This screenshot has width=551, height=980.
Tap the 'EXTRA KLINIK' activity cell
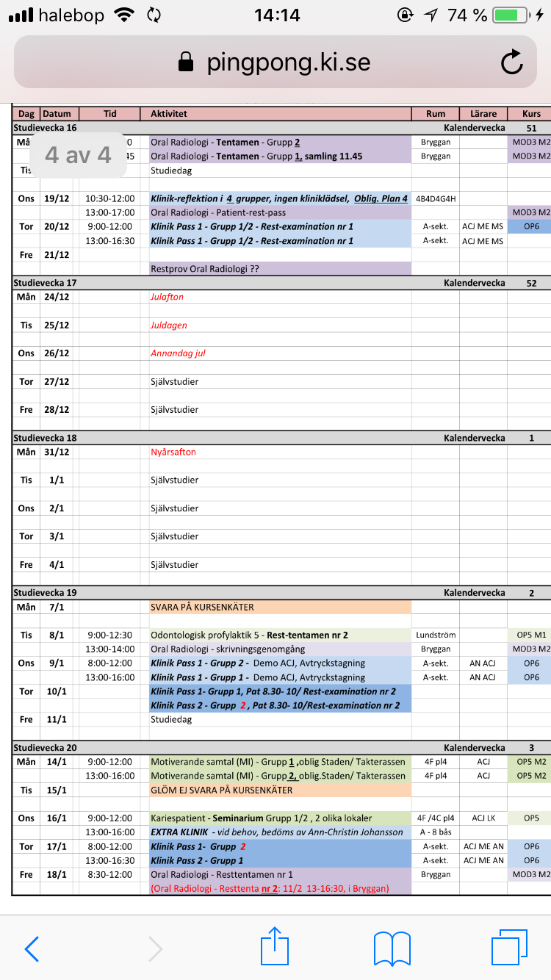(279, 832)
